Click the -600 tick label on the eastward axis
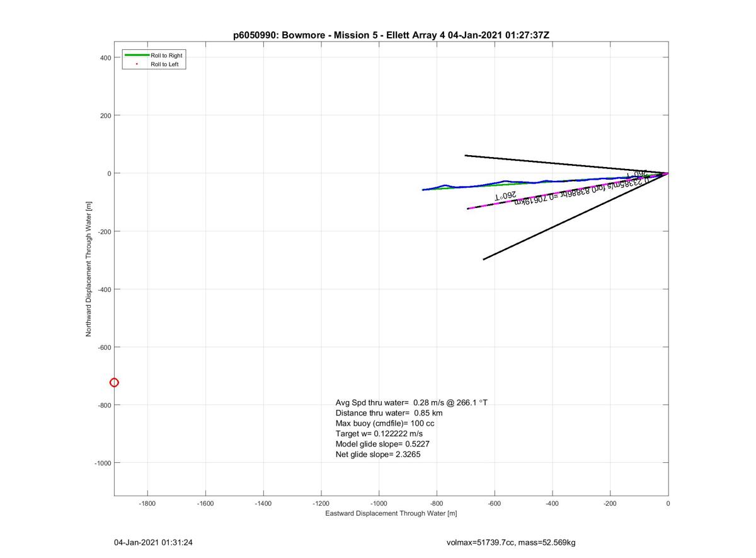This screenshot has height=558, width=756. pyautogui.click(x=495, y=504)
